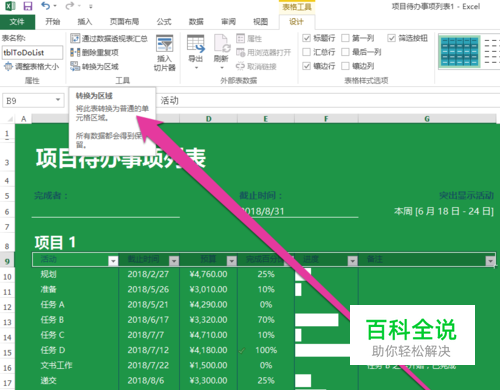Click 调整表格大小 resize table
Viewport: 500px width, 390px height.
(x=31, y=66)
